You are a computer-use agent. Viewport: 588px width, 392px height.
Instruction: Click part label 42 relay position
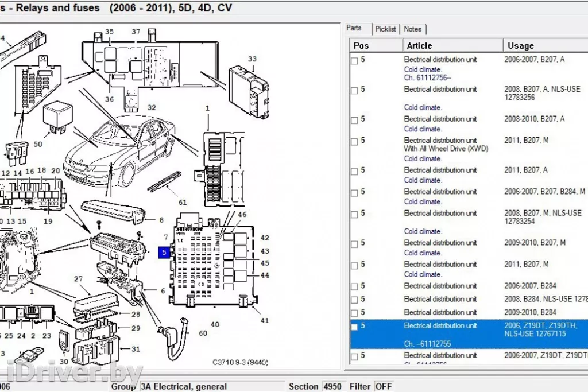pos(265,238)
